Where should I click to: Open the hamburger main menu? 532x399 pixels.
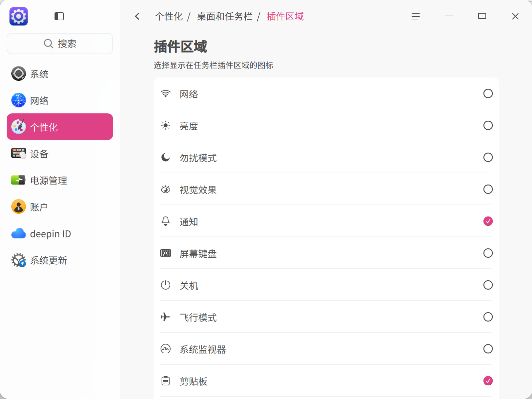click(x=415, y=16)
